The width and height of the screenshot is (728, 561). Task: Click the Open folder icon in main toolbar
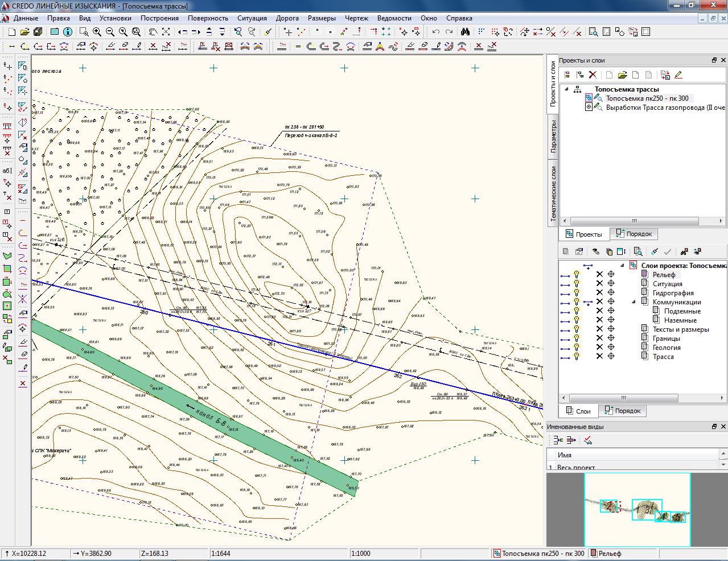(x=25, y=32)
